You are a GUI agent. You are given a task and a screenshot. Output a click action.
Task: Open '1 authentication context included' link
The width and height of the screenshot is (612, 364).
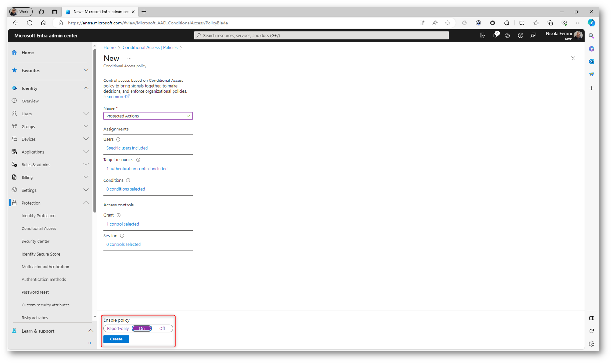click(x=137, y=169)
